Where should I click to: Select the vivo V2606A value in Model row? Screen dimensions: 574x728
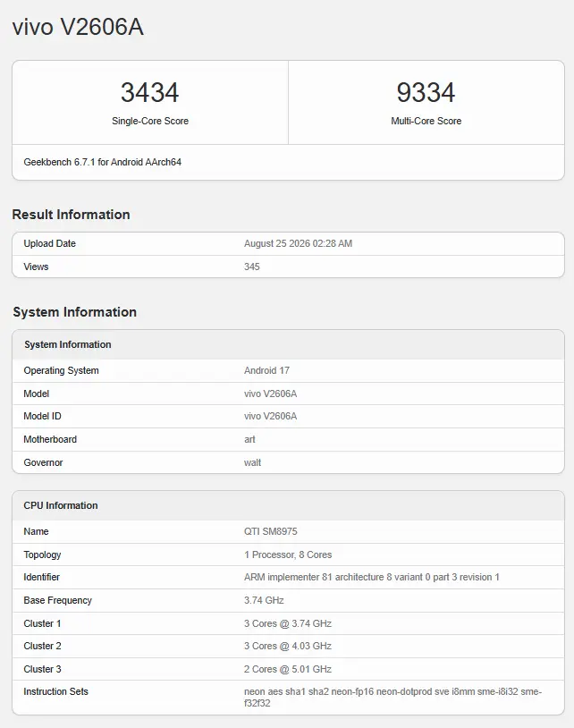[x=271, y=394]
